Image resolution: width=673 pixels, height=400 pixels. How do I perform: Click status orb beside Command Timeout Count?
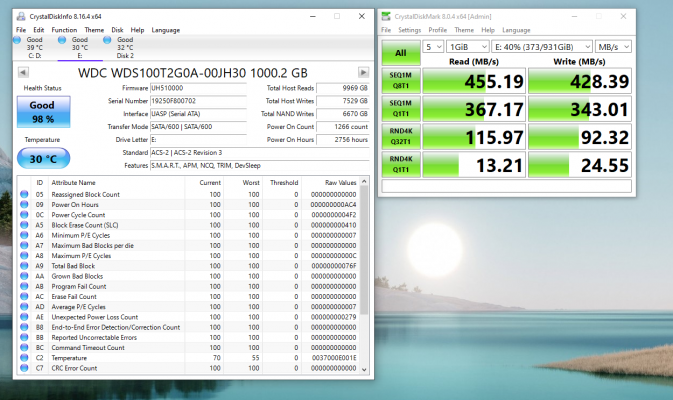coord(24,348)
